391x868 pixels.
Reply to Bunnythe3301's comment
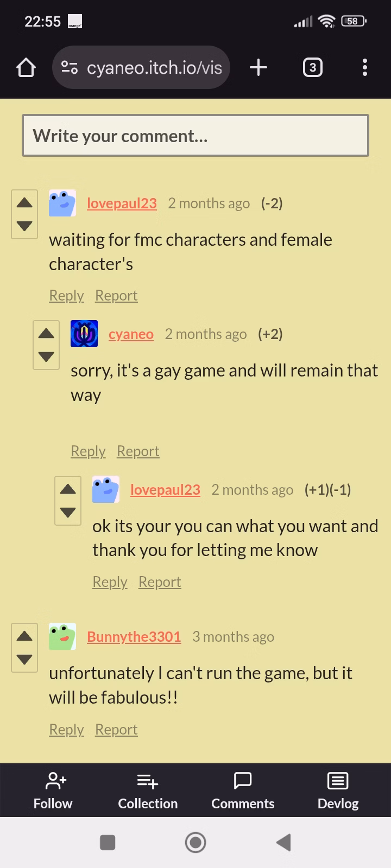coord(66,730)
